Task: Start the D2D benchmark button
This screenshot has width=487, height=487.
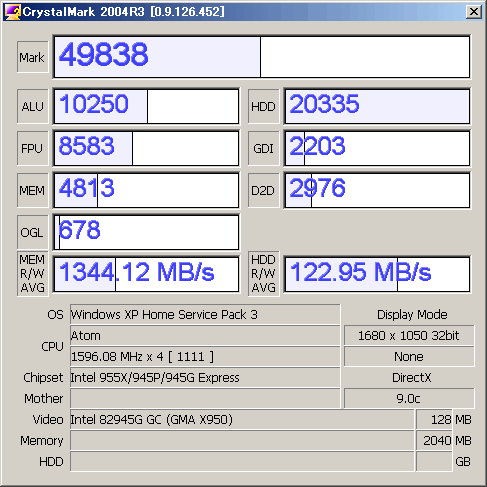Action: tap(263, 190)
